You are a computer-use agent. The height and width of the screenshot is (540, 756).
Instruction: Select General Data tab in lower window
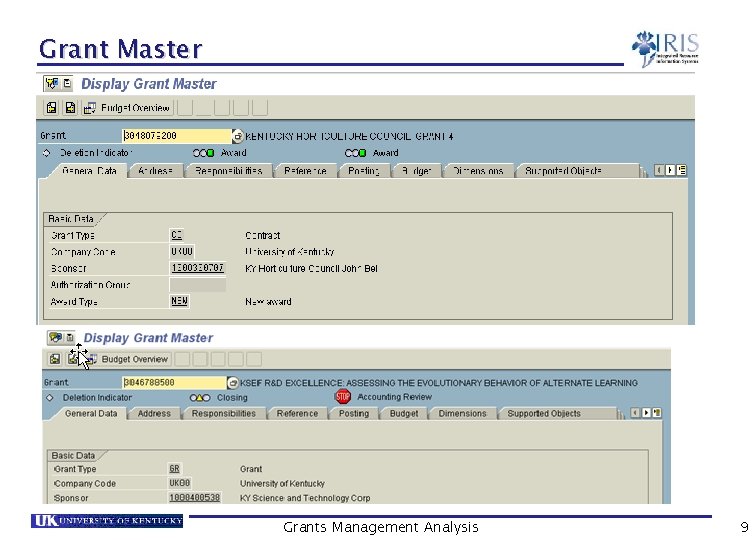click(x=91, y=413)
